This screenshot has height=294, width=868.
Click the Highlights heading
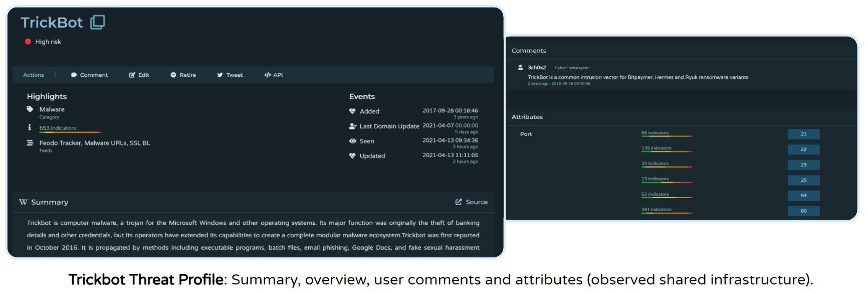tap(47, 96)
